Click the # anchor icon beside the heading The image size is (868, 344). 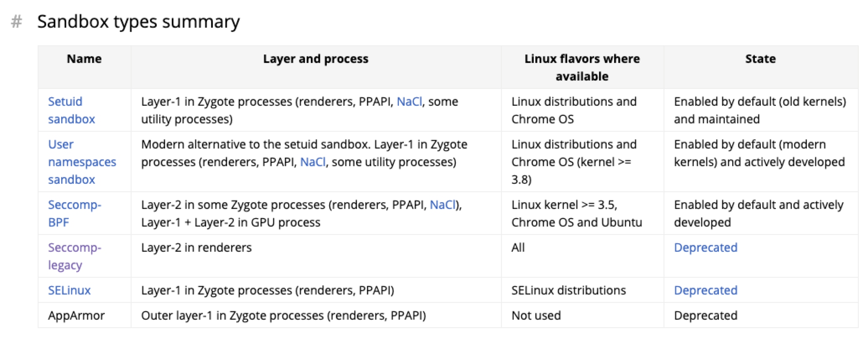tap(16, 21)
